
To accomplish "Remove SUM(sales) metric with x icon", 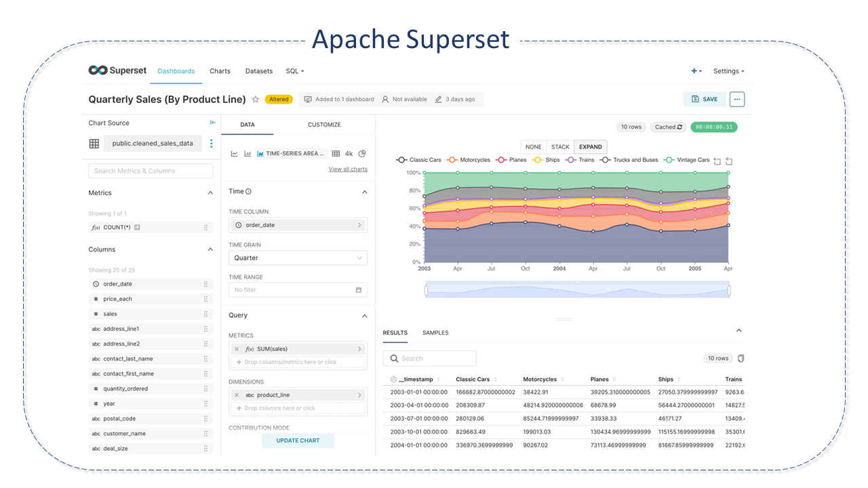I will point(237,349).
